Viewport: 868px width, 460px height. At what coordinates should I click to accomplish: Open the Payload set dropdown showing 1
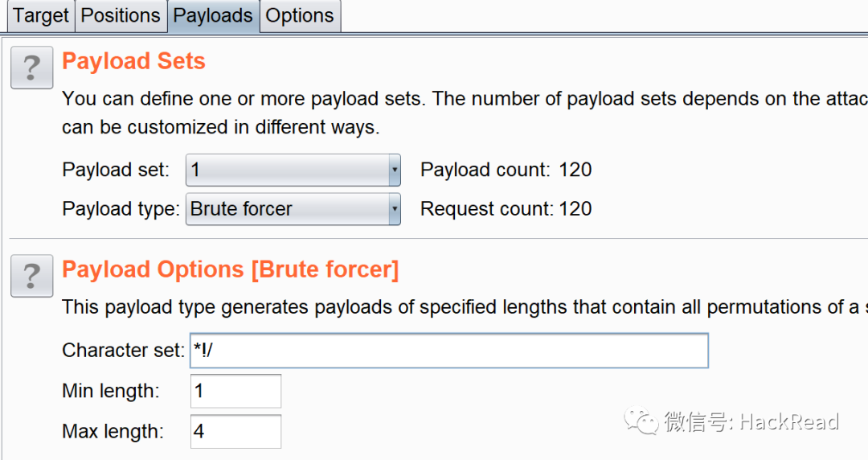coord(288,170)
